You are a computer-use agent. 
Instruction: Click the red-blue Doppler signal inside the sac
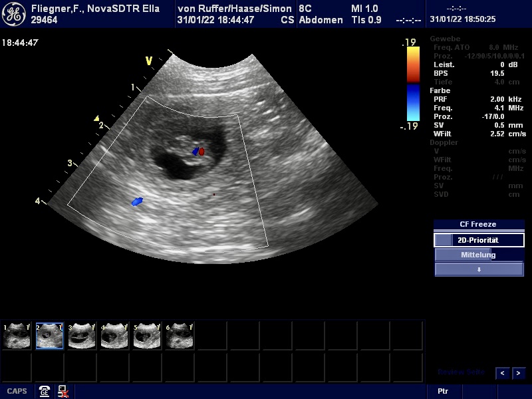click(x=198, y=152)
